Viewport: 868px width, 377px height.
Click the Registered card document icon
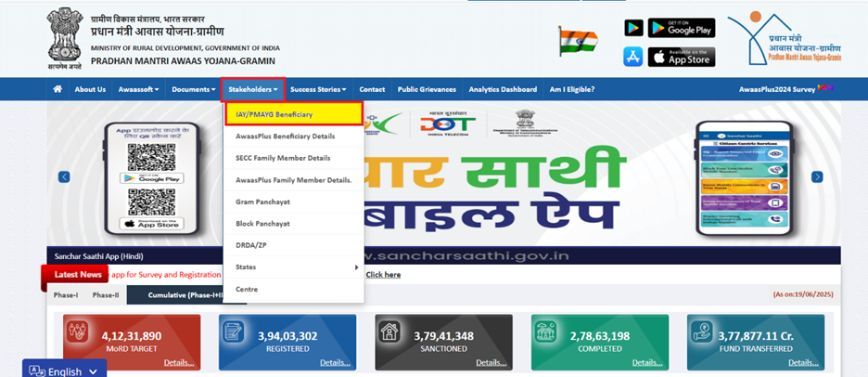(234, 331)
